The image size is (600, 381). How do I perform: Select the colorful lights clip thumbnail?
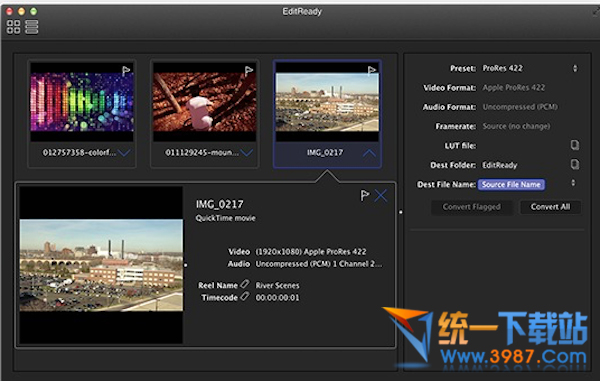82,102
